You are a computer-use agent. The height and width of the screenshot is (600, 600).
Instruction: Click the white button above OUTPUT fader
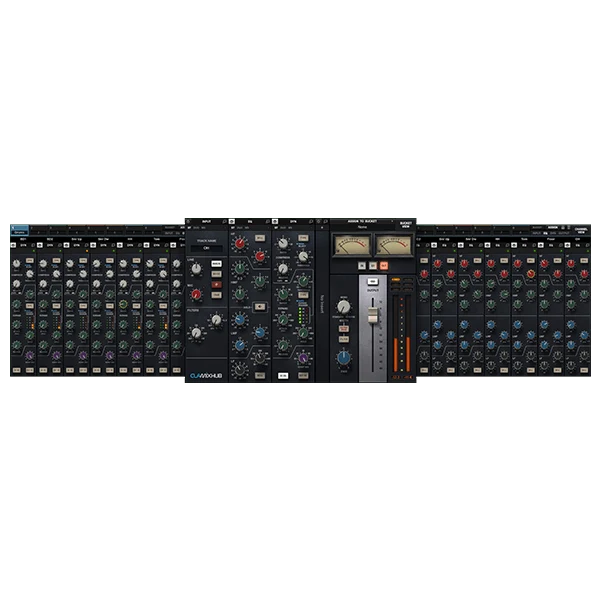click(x=372, y=282)
